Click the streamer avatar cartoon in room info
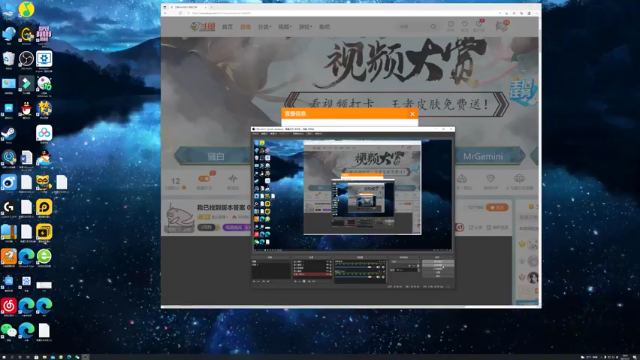The height and width of the screenshot is (360, 640). click(180, 217)
